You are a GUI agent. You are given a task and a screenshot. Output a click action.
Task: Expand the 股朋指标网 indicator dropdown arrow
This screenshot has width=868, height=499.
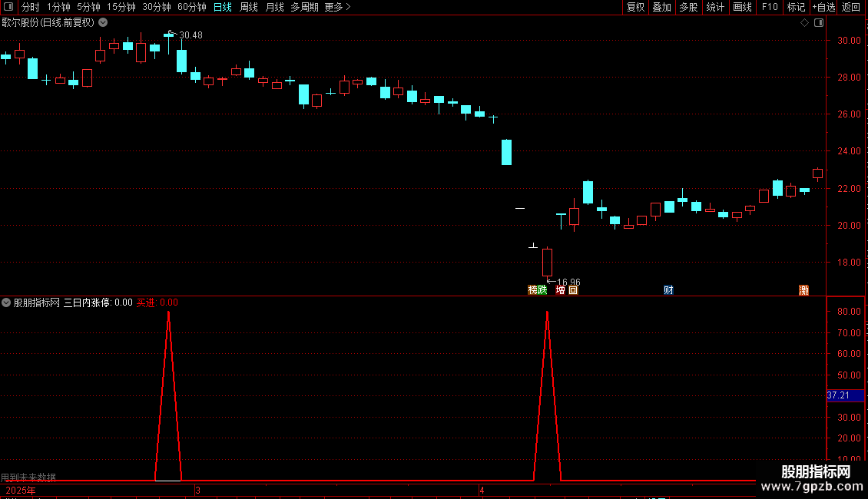pyautogui.click(x=6, y=302)
